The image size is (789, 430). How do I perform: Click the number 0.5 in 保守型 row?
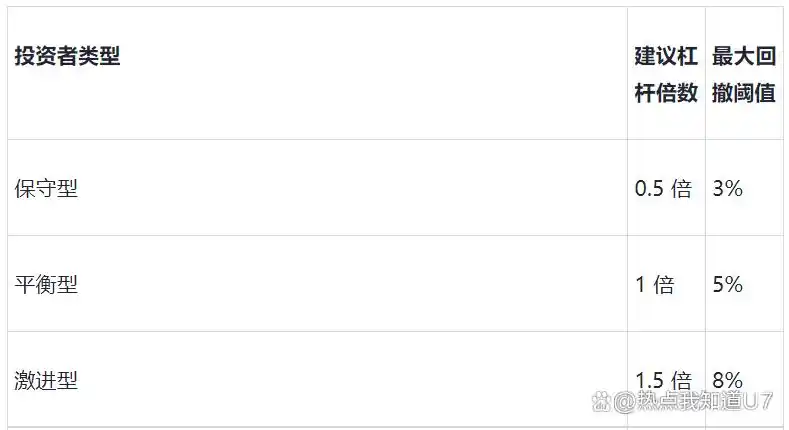coord(650,189)
